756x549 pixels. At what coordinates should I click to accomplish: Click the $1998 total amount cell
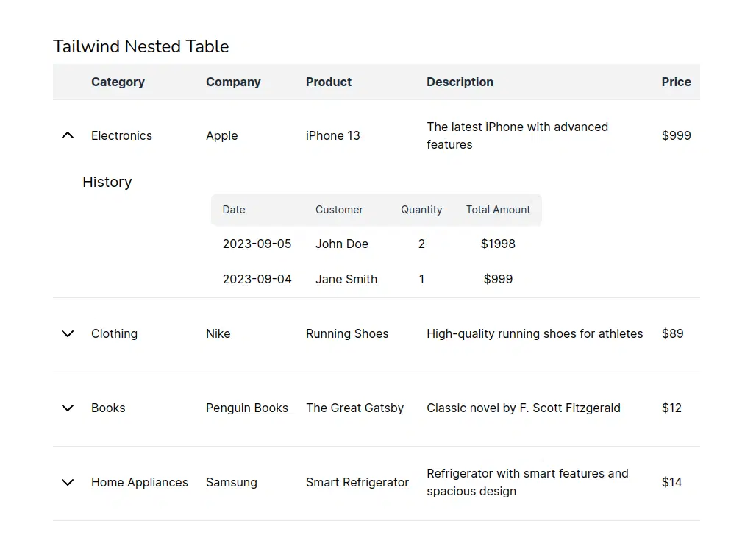(x=498, y=244)
